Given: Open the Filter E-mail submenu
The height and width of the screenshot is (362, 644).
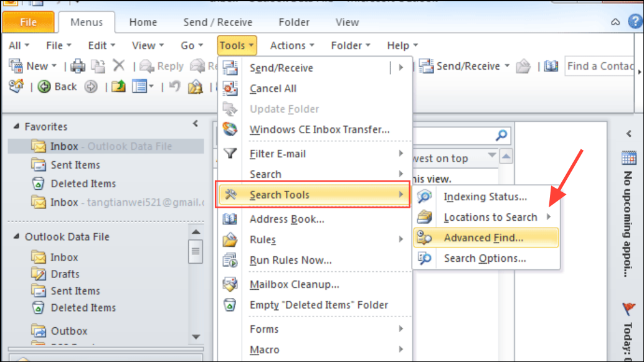Looking at the screenshot, I should coord(313,154).
